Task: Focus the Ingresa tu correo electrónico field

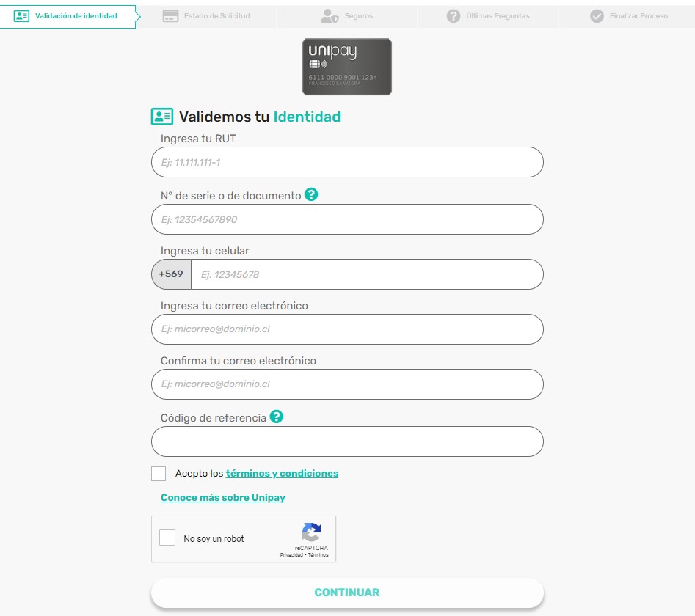Action: [347, 329]
